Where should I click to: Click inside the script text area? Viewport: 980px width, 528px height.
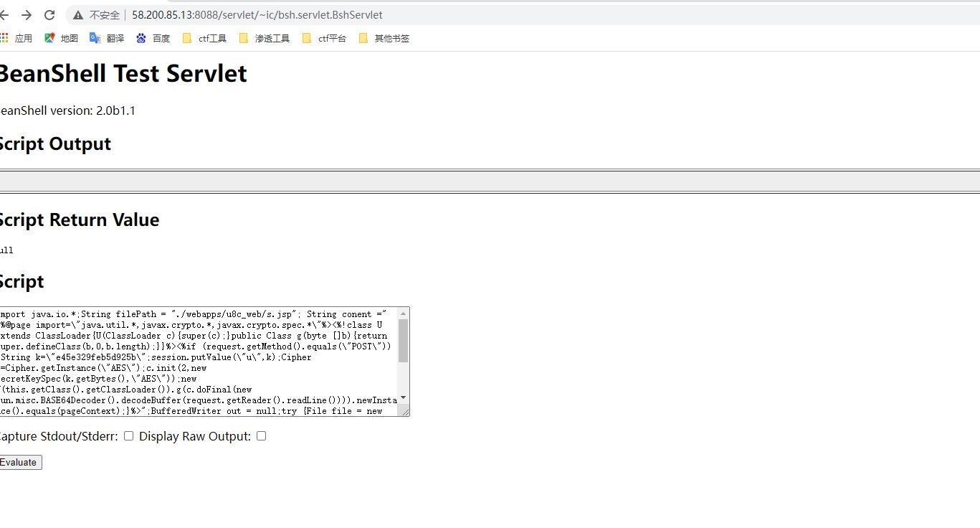[199, 362]
